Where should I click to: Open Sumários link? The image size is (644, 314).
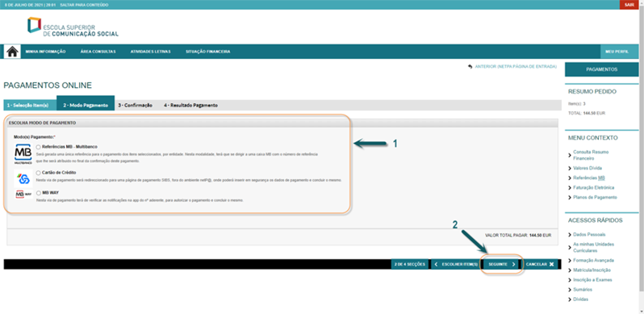point(583,290)
